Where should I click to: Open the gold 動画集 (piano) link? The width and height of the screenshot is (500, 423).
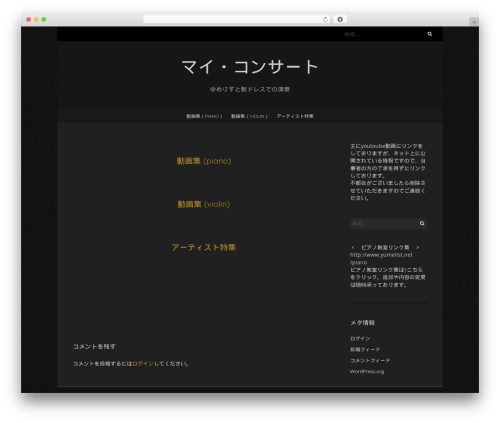[x=204, y=161]
